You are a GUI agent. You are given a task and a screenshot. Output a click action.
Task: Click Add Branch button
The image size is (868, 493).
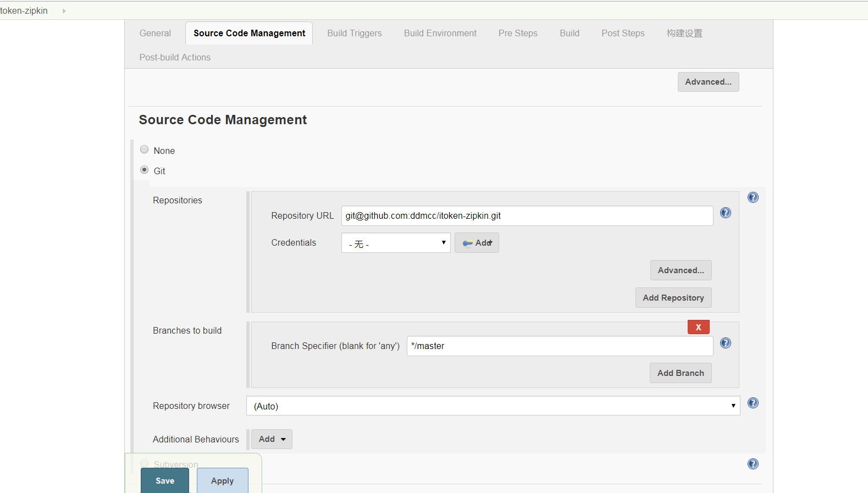click(681, 373)
